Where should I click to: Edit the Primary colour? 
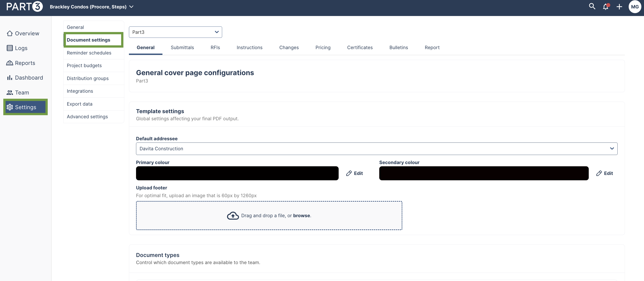354,173
